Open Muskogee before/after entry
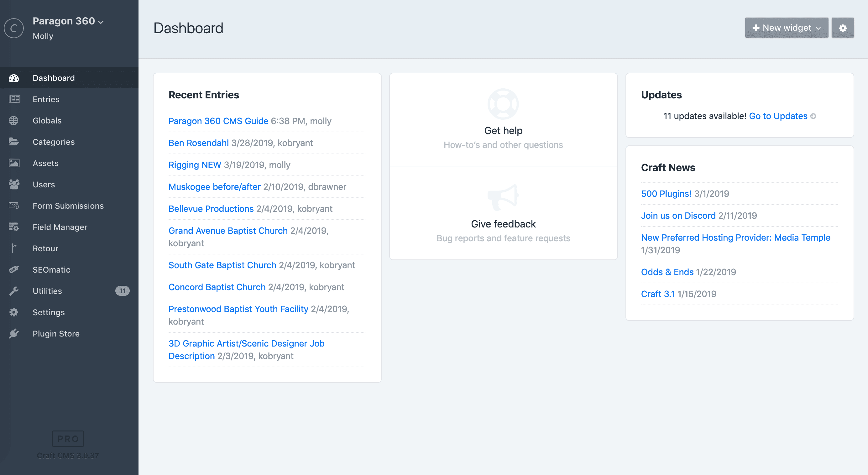This screenshot has width=868, height=475. pos(215,187)
